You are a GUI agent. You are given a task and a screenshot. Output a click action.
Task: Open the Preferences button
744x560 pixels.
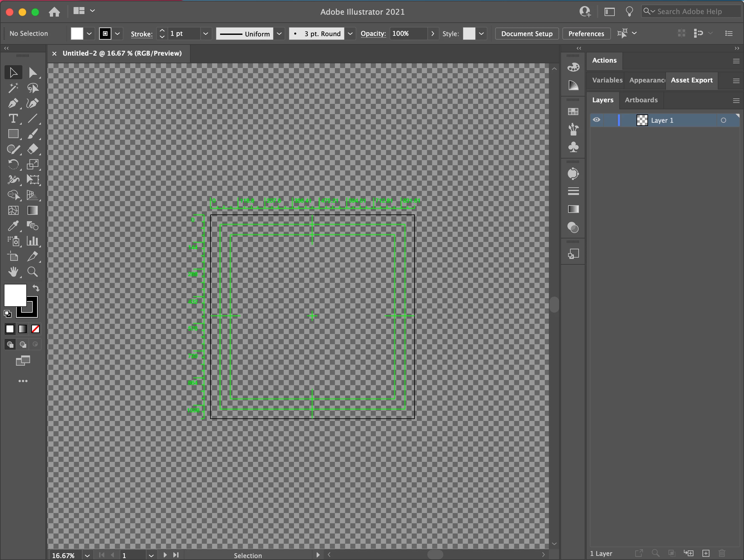pos(586,34)
